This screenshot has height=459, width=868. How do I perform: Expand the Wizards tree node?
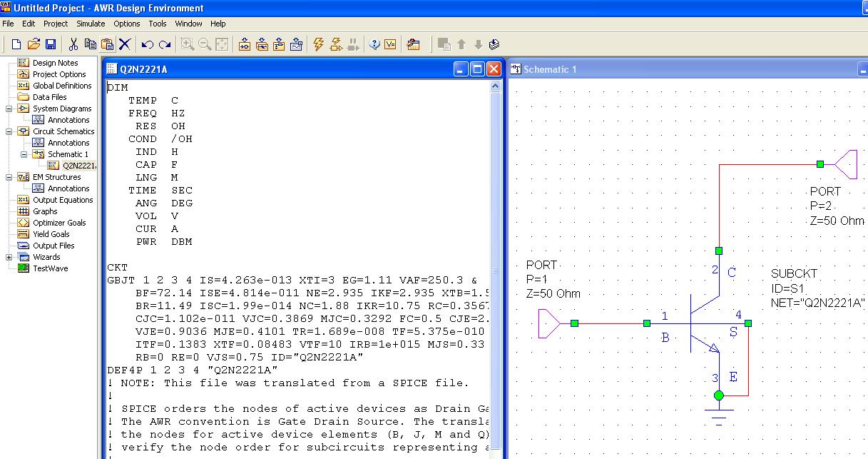[x=9, y=257]
